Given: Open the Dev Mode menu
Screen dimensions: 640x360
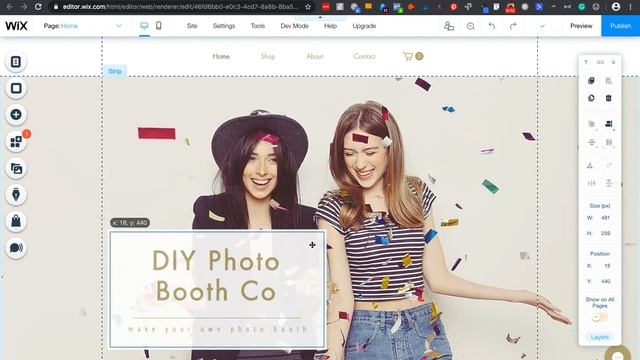Looking at the screenshot, I should point(294,26).
